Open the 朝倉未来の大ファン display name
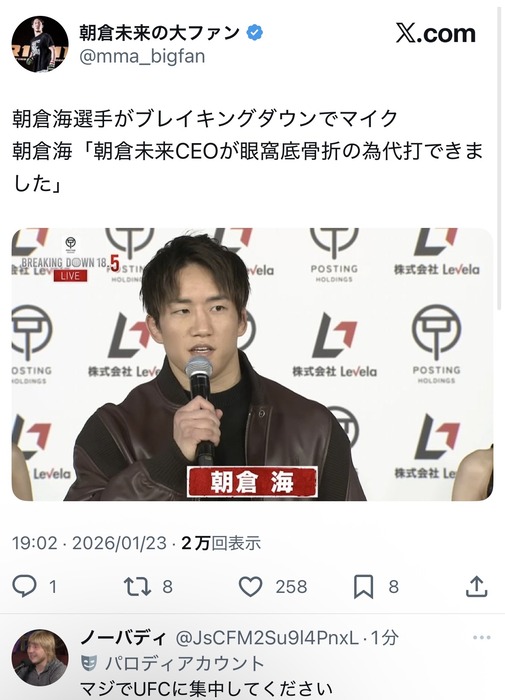The height and width of the screenshot is (700, 505). tap(160, 33)
